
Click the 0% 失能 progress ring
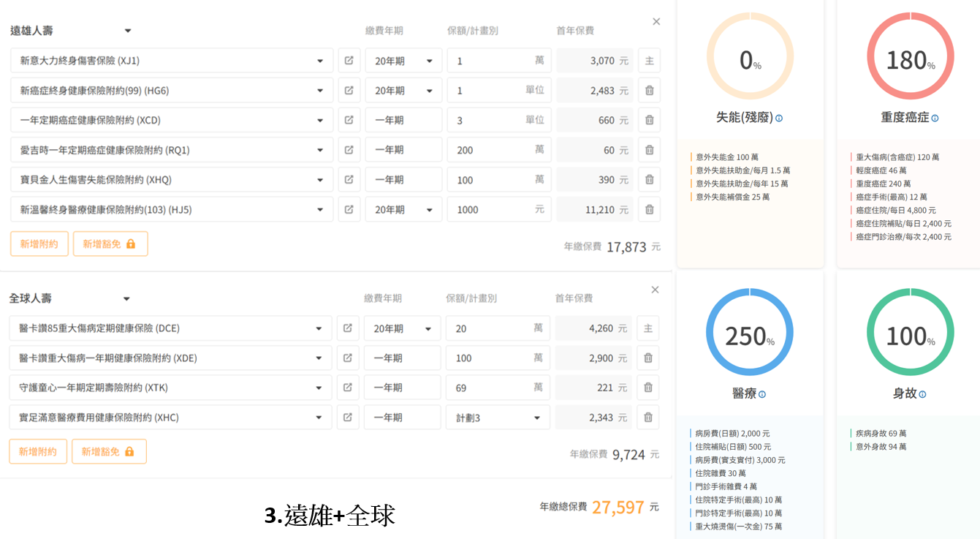750,56
